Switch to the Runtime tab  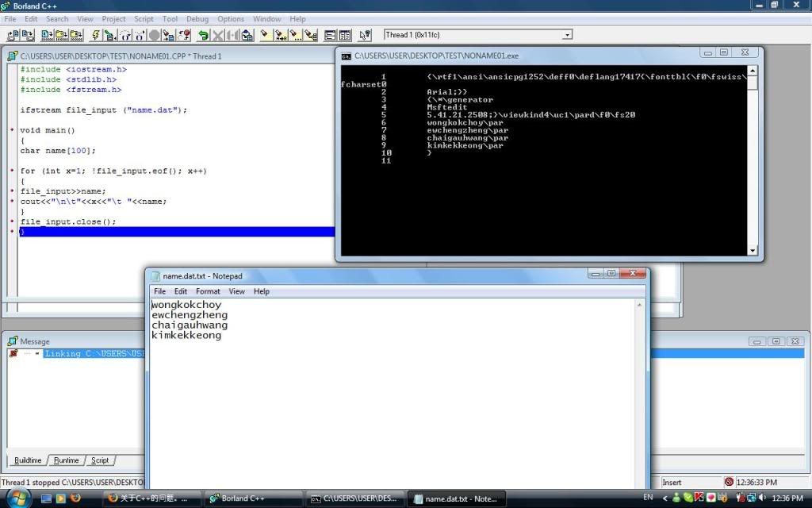pos(67,460)
